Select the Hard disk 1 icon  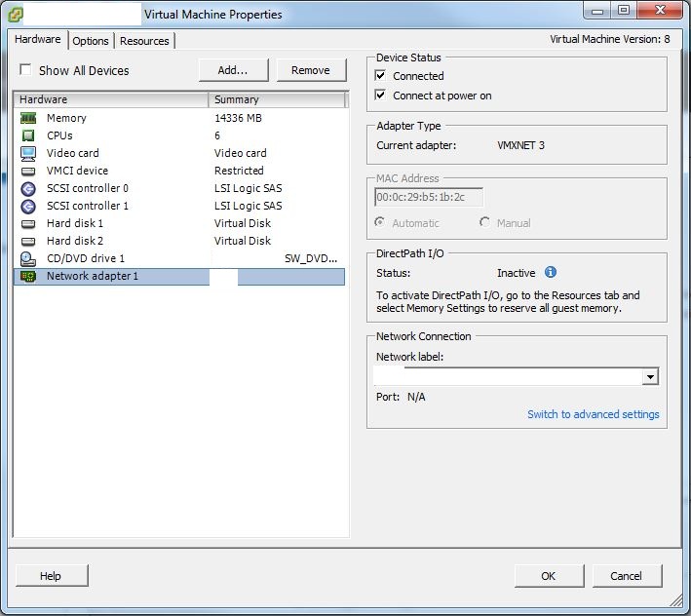coord(28,223)
